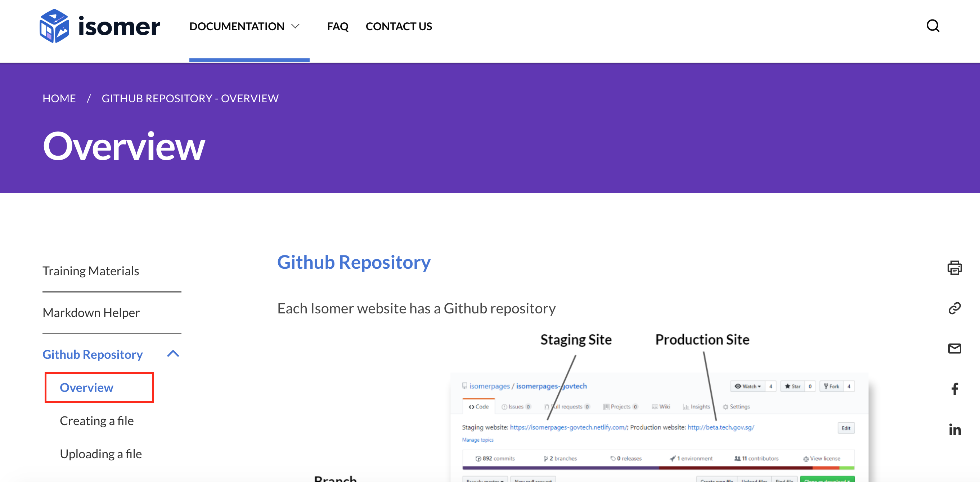Open Training Materials sidebar item
Image resolution: width=980 pixels, height=482 pixels.
pos(90,271)
